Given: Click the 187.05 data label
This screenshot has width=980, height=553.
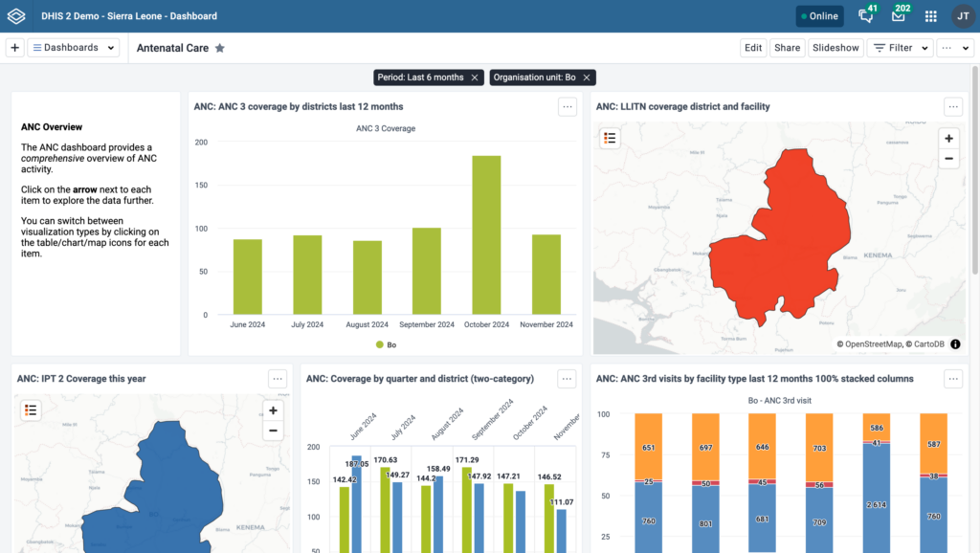Looking at the screenshot, I should tap(357, 464).
